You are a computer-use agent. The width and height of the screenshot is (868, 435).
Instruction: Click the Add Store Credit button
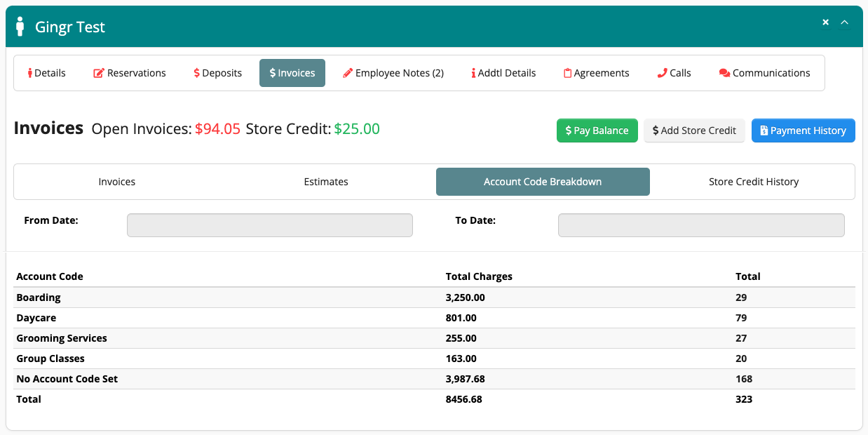click(x=694, y=130)
